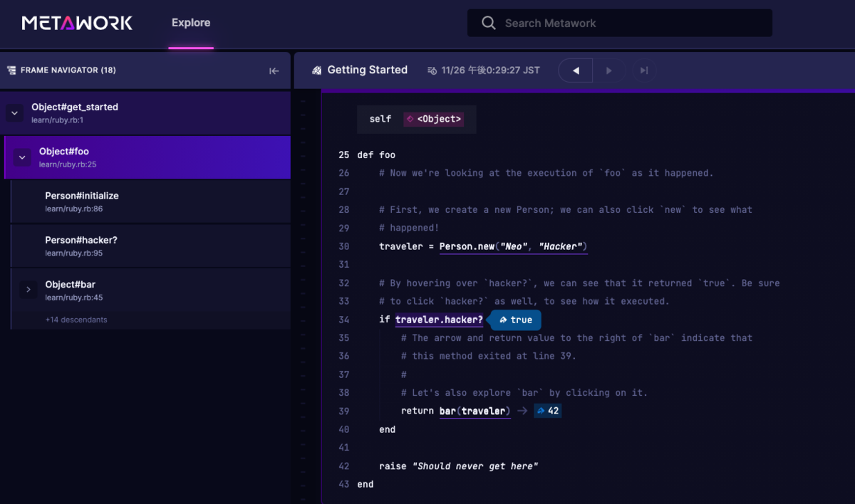
Task: Click the Getting Started icon
Action: pos(317,70)
